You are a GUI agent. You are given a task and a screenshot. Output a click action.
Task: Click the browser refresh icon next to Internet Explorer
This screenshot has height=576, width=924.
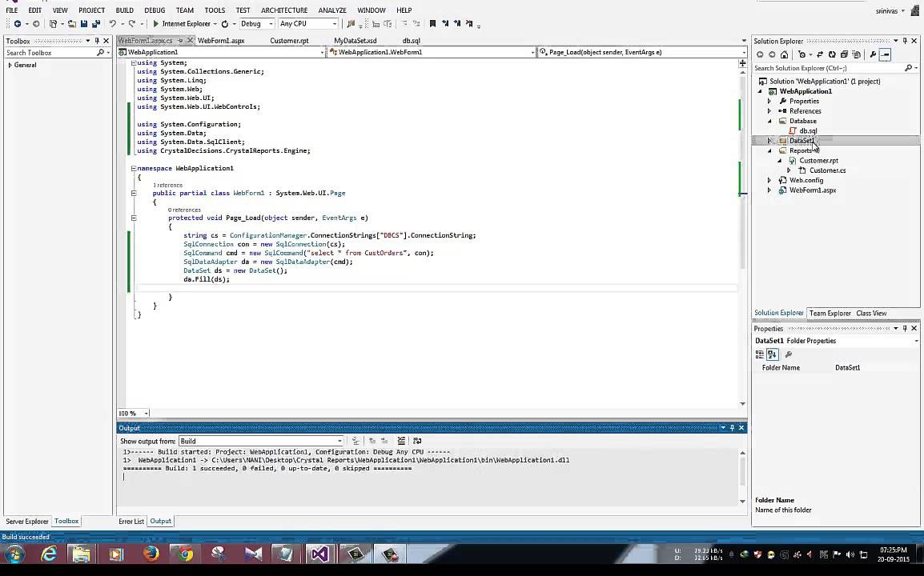click(224, 23)
